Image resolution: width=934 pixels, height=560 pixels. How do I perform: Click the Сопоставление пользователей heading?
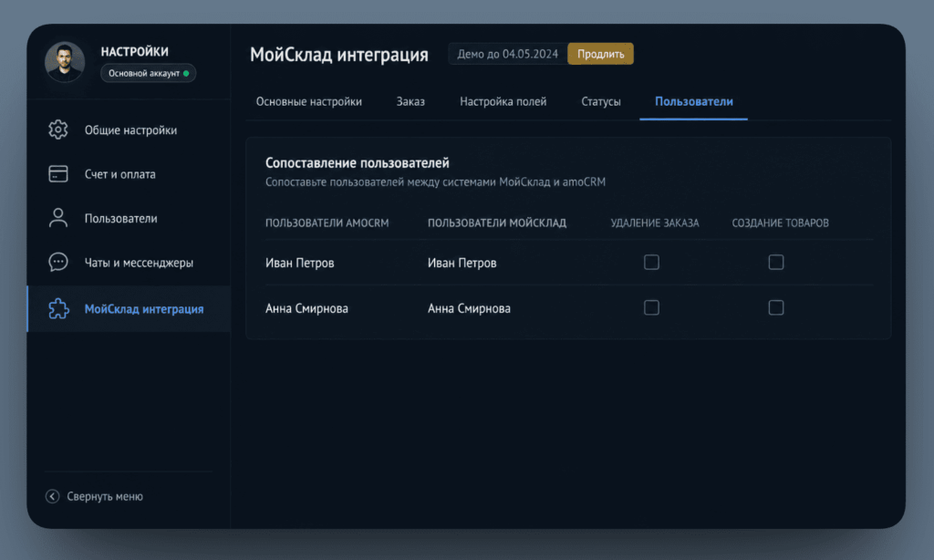[358, 162]
